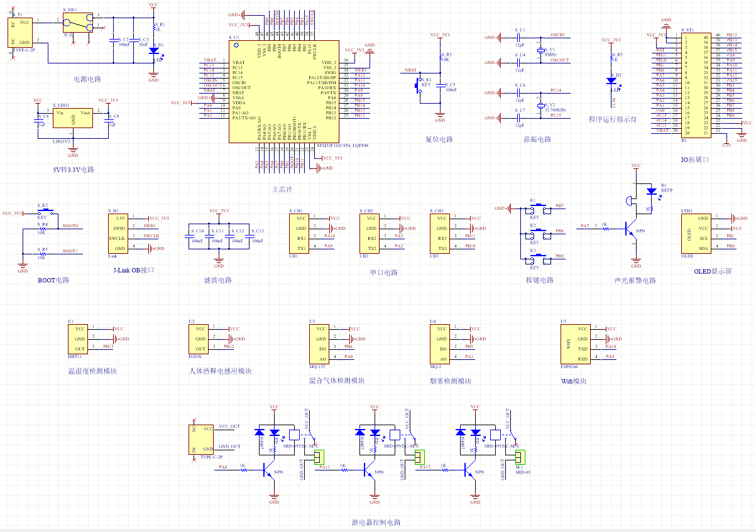
Task: Select the ESP8266 Wifi module U5
Action: (574, 344)
